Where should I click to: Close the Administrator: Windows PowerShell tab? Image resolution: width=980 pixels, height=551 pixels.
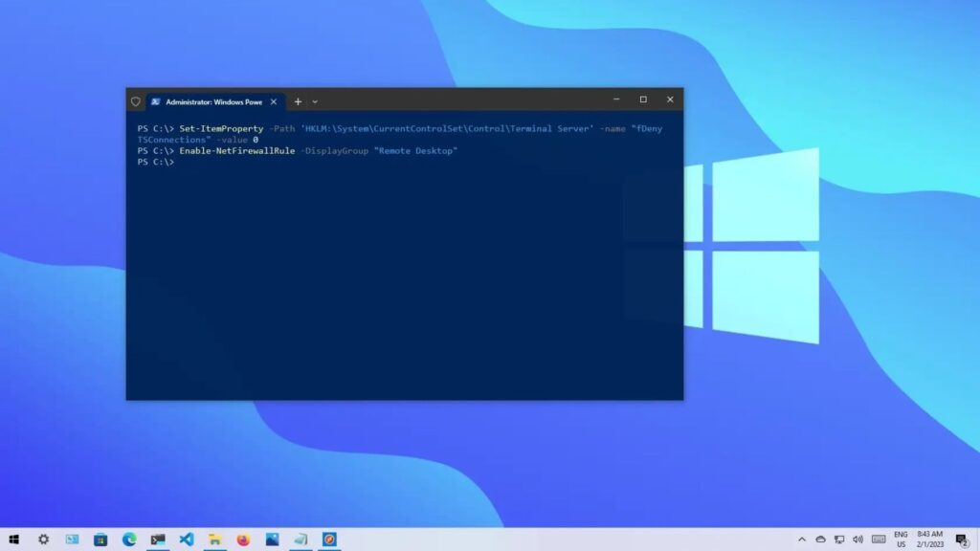point(274,101)
